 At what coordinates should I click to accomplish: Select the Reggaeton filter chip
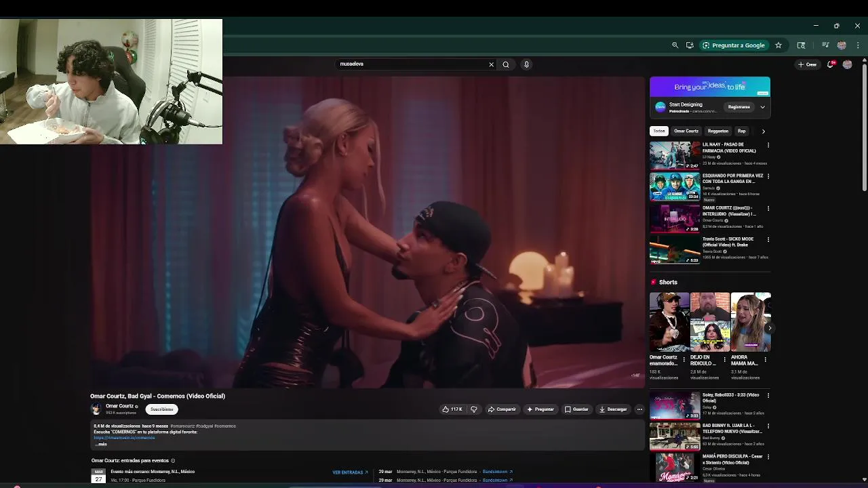tap(717, 131)
